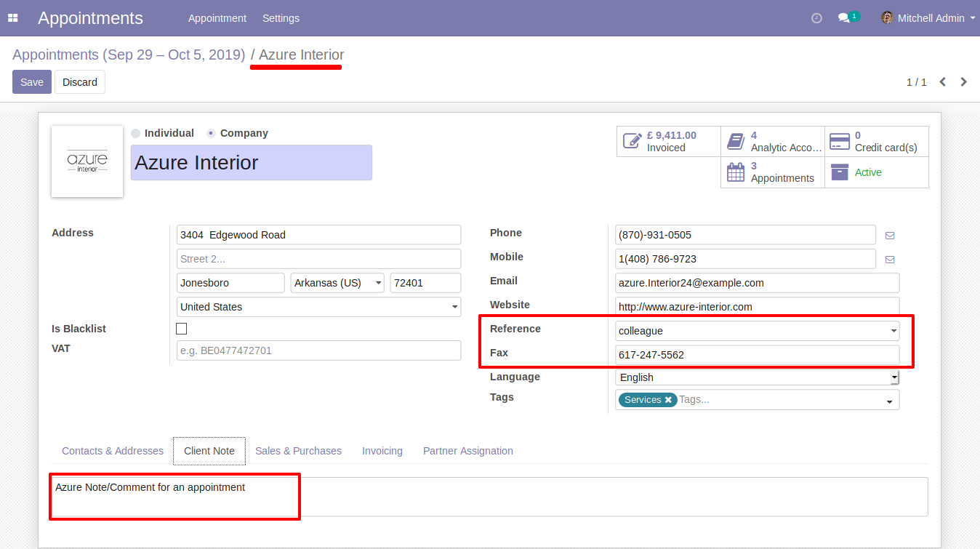Image resolution: width=980 pixels, height=549 pixels.
Task: Click the ZIP code field 72401
Action: [426, 283]
